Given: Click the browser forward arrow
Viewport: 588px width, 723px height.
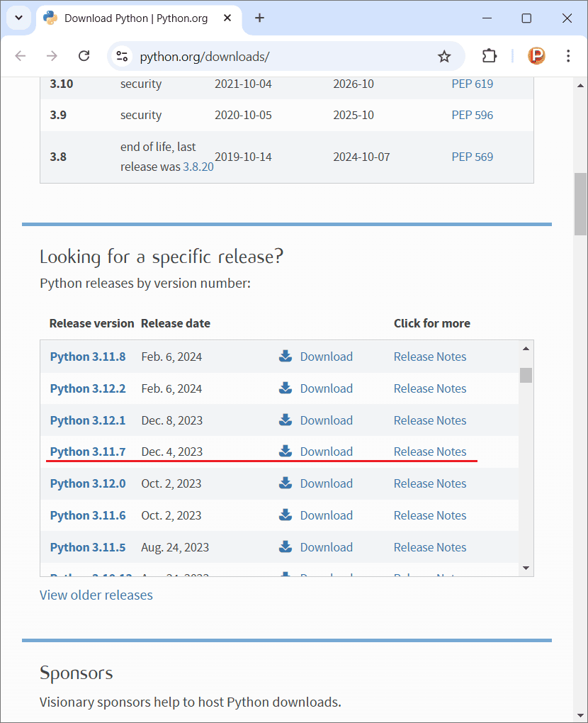Looking at the screenshot, I should tap(52, 56).
